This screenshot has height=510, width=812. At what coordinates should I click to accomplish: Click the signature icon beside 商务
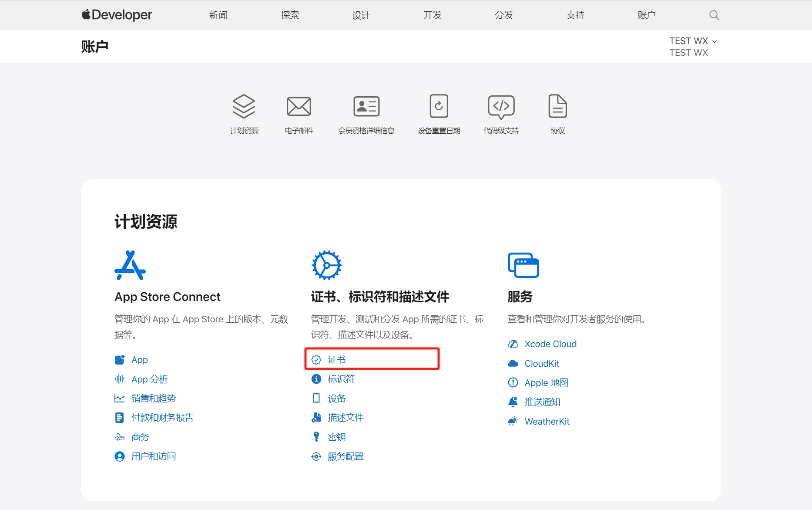[120, 437]
